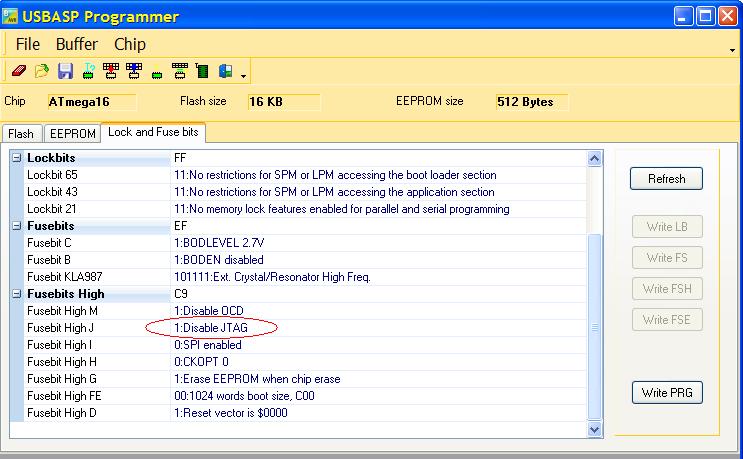Click the Blank check chip icon
743x459 pixels.
(x=157, y=73)
